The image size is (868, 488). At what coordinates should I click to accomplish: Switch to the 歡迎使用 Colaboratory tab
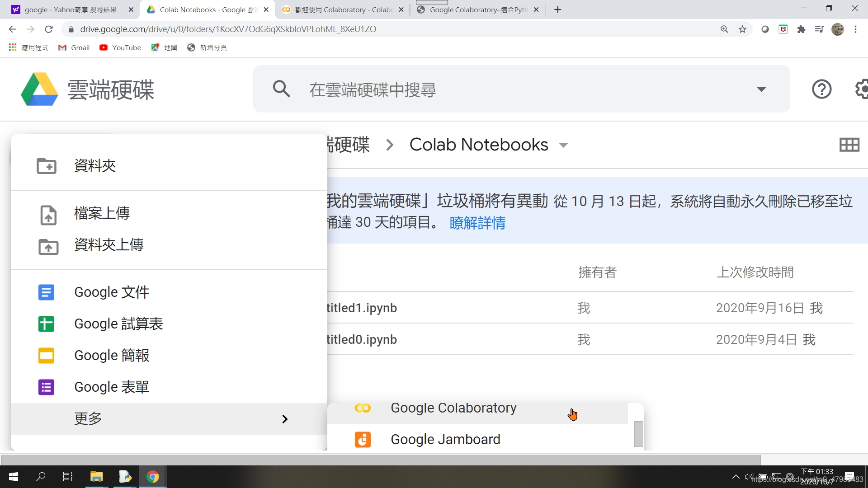click(339, 9)
